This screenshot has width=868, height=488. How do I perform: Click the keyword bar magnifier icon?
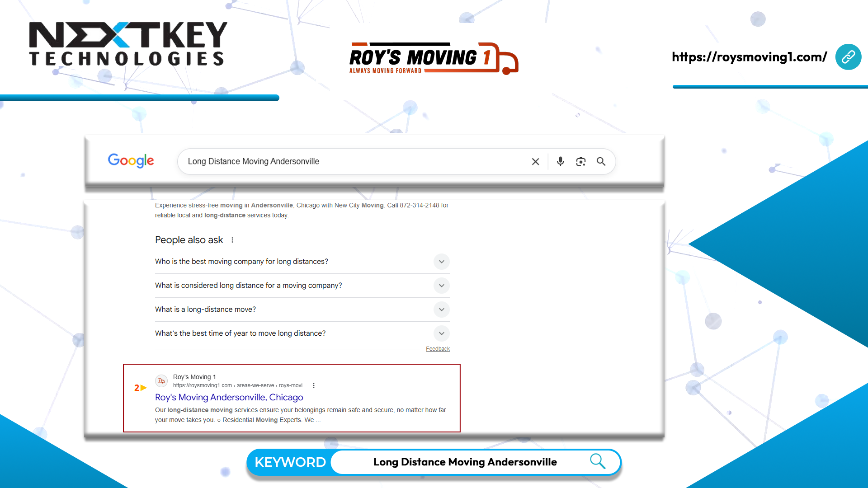[597, 461]
